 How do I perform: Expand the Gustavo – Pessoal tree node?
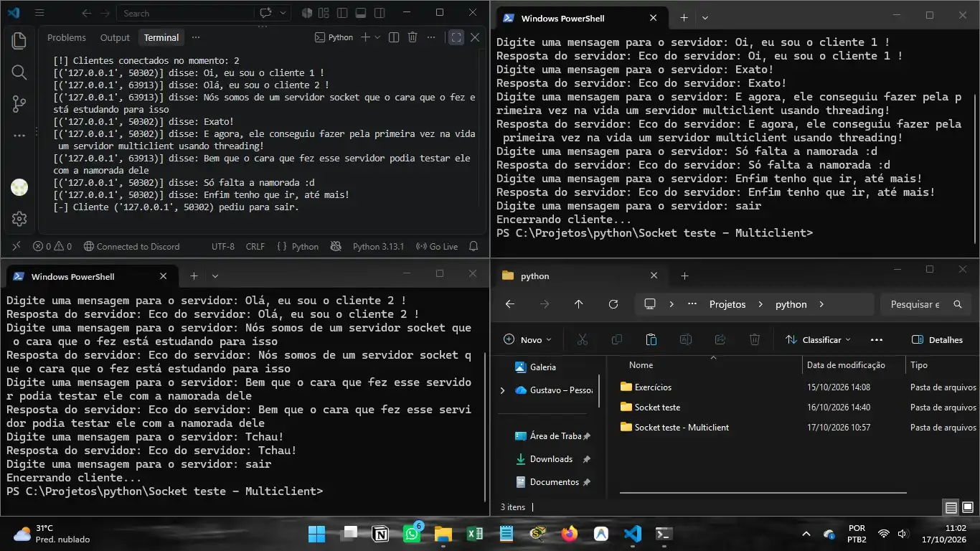502,390
